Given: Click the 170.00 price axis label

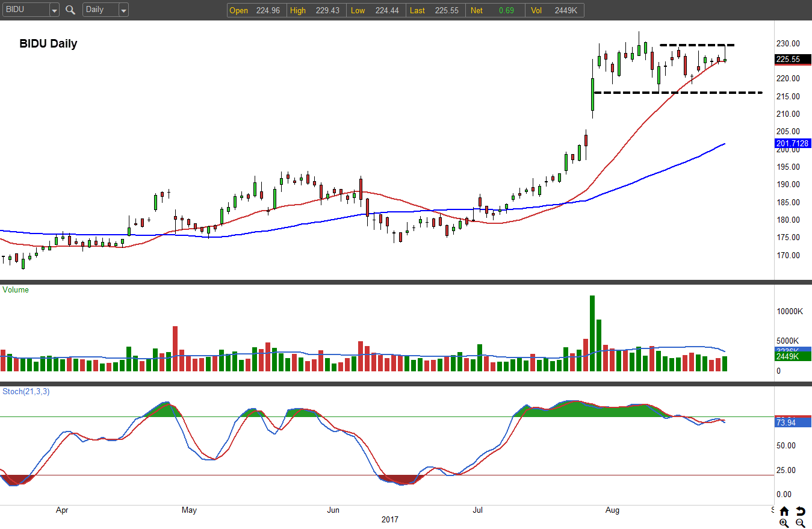Looking at the screenshot, I should 787,255.
